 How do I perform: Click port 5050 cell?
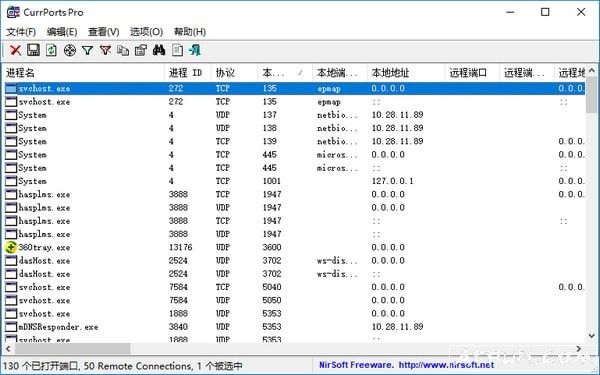coord(272,300)
